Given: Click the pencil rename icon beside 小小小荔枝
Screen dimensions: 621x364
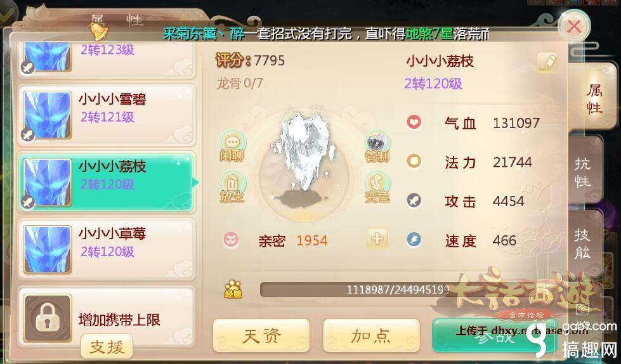Looking at the screenshot, I should [x=547, y=63].
